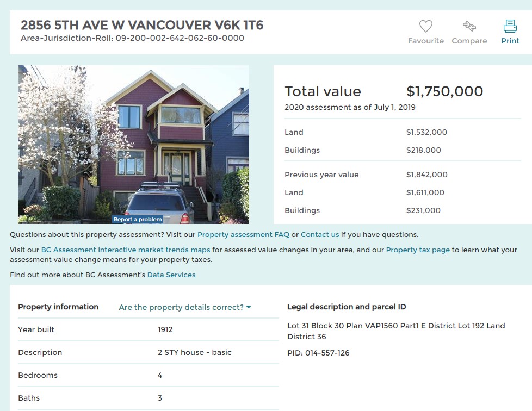Open the Property assessment FAQ link
532x411 pixels.
(x=243, y=235)
